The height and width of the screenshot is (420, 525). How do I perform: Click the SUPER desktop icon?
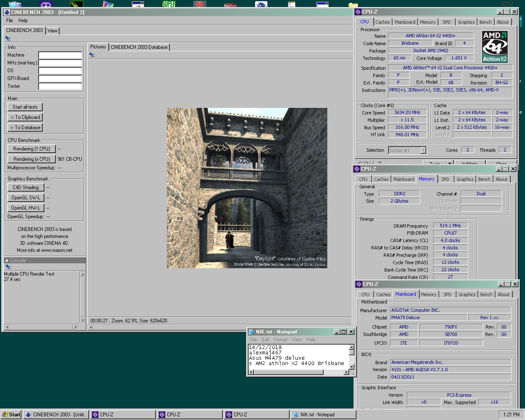(169, 4)
